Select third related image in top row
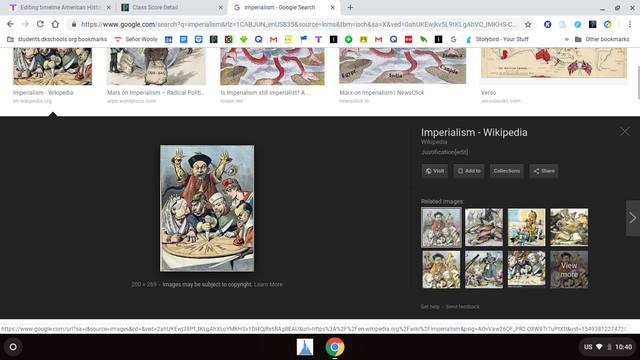The image size is (640, 360). tap(527, 227)
